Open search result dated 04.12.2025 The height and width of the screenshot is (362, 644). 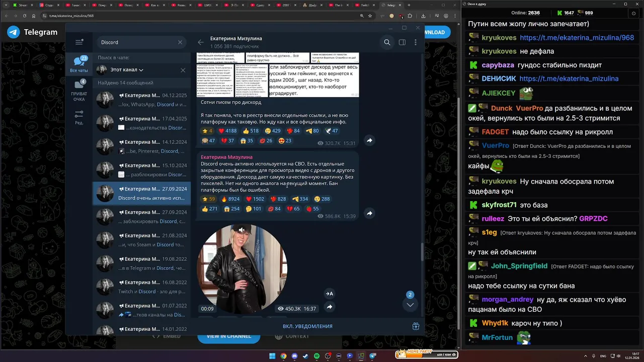[142, 100]
